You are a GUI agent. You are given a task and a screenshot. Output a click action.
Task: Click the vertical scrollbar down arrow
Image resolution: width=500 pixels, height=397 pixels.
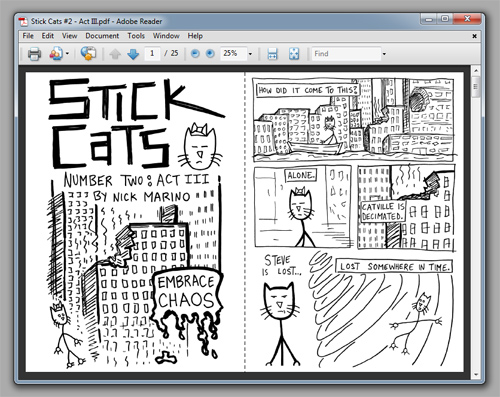(476, 375)
